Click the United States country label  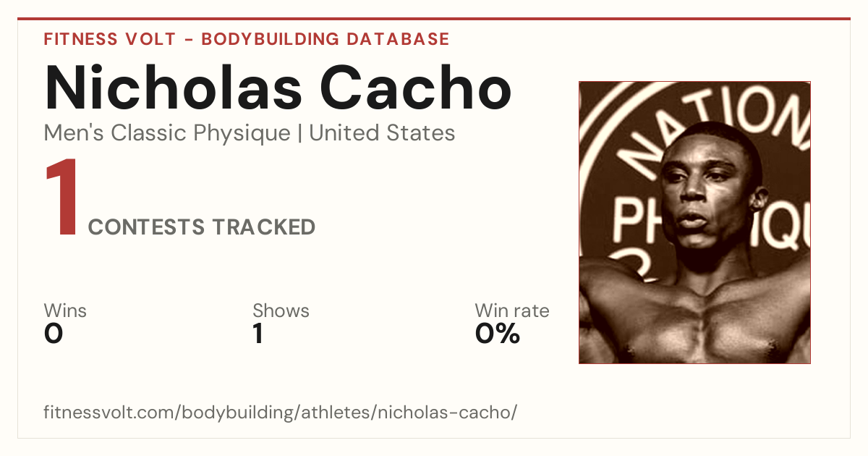pos(382,133)
